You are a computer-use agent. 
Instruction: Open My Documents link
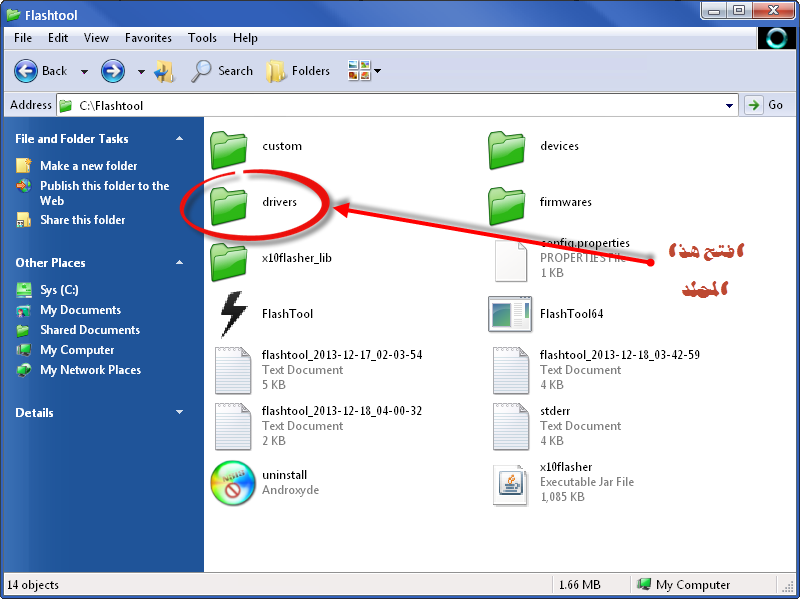point(81,310)
